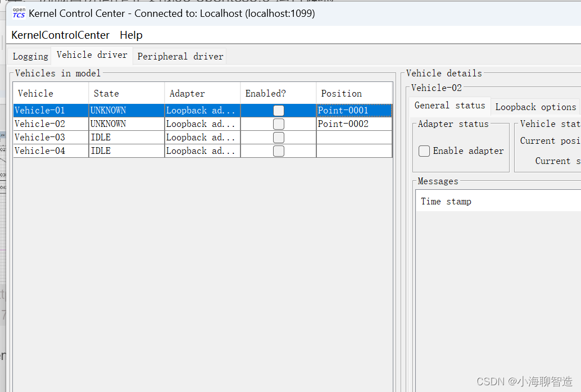
Task: Click the empty position cell of Vehicle-03
Action: [x=354, y=138]
